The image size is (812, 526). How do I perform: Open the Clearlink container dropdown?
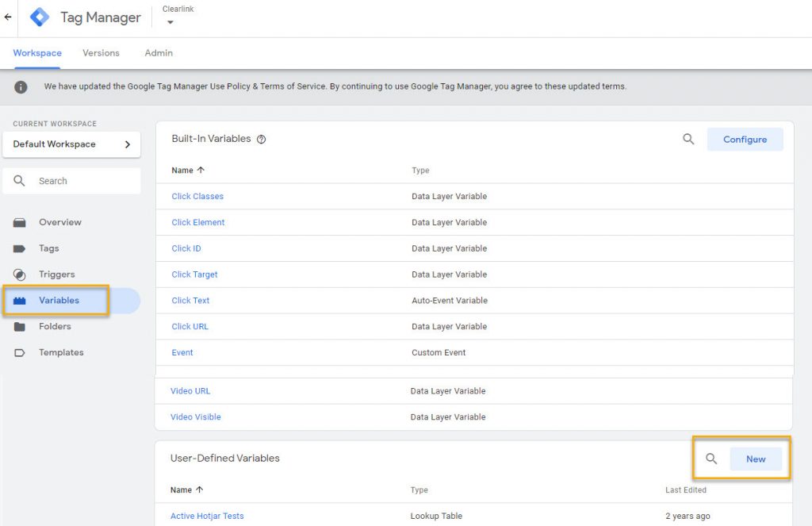tap(170, 21)
